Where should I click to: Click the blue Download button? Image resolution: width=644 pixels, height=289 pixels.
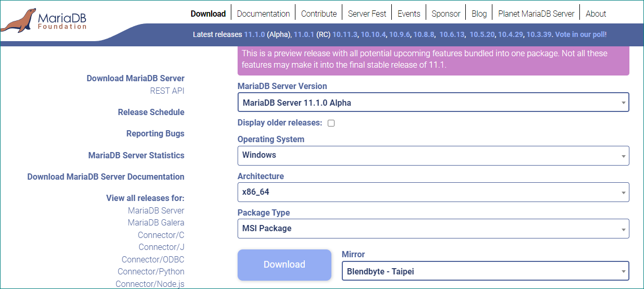point(284,265)
